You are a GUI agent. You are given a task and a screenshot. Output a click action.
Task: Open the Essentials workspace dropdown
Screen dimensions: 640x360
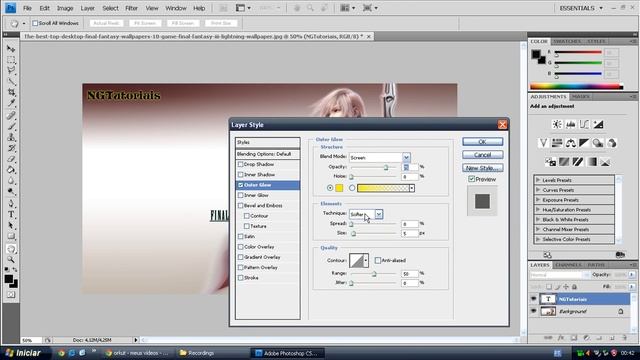581,8
